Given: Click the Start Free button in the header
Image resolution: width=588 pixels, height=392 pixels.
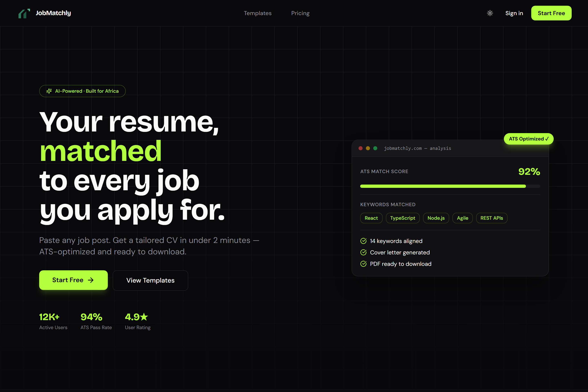Looking at the screenshot, I should (x=551, y=13).
